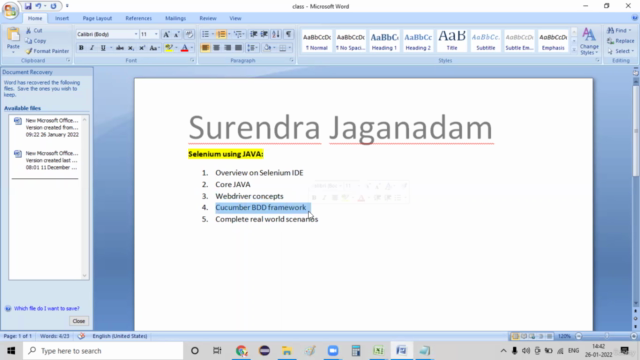Screen dimensions: 640x360
Task: Undo the last action
Action: click(38, 6)
